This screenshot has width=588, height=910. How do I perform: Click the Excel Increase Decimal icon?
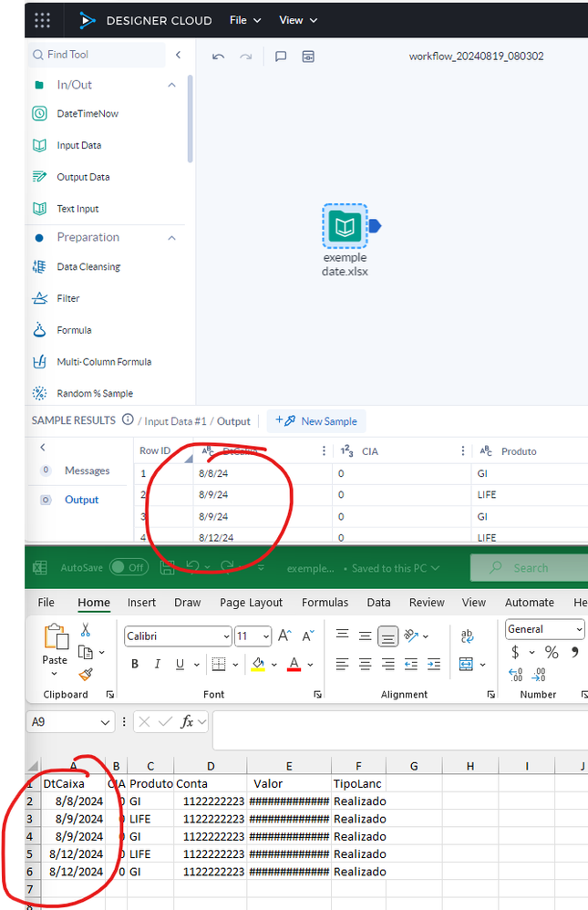click(515, 675)
